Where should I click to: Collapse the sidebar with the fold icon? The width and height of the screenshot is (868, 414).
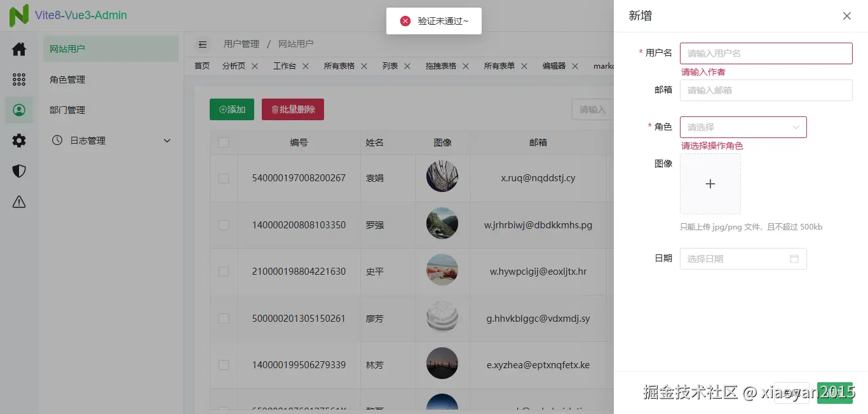[203, 45]
